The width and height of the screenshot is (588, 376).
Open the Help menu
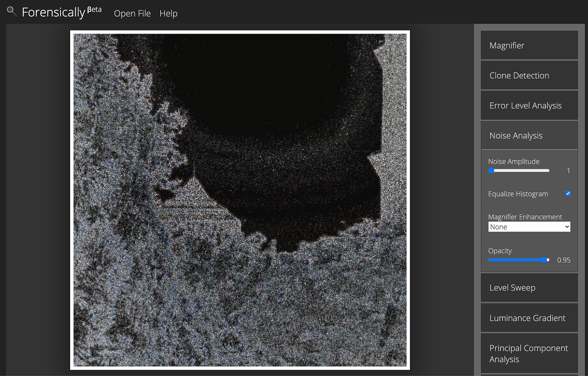(x=168, y=13)
